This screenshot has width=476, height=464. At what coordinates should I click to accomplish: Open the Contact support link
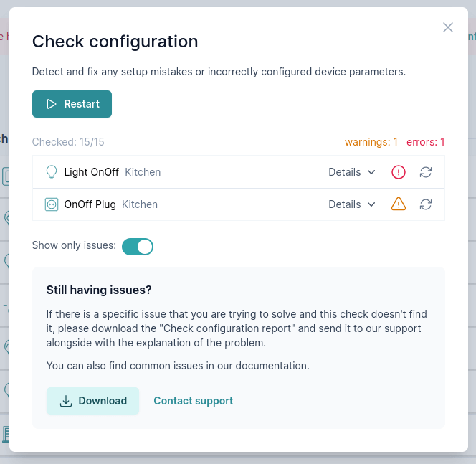click(194, 401)
